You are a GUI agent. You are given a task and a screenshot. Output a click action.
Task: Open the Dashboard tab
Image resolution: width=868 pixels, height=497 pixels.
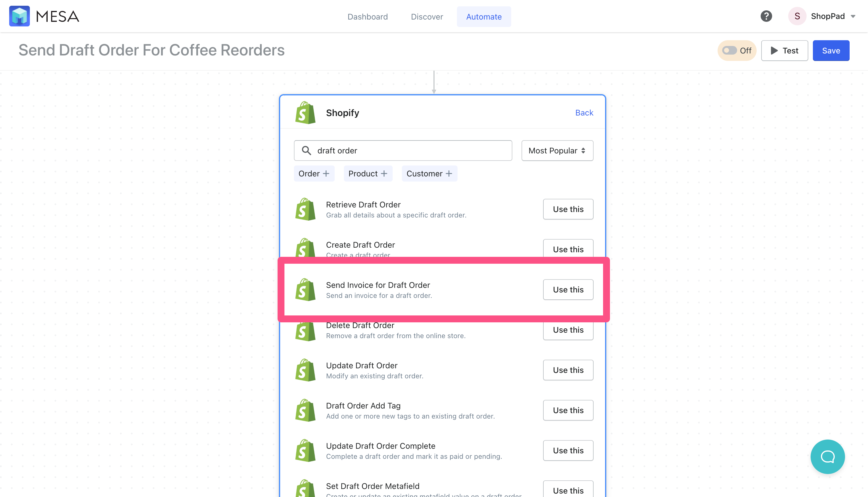(368, 16)
